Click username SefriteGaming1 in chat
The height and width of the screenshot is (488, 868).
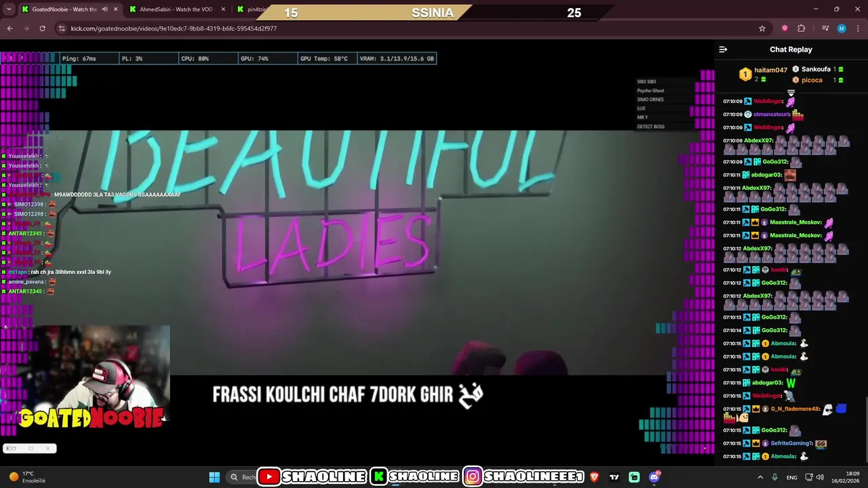(x=791, y=443)
